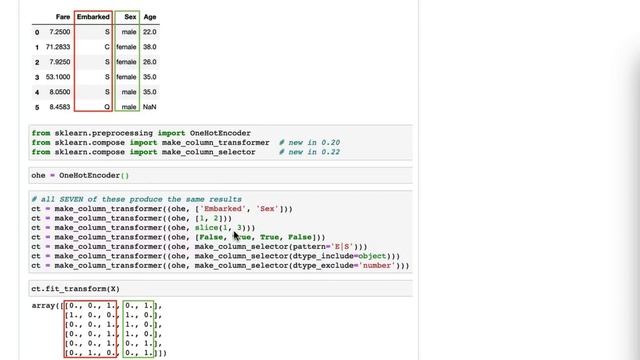Viewport: 640px width, 360px height.
Task: Select fare value 8.4583
Action: [x=60, y=107]
